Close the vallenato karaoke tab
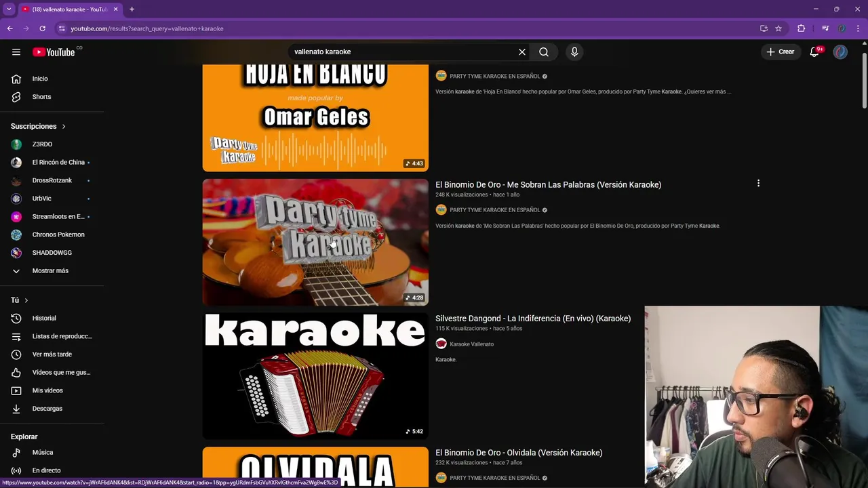This screenshot has width=868, height=488. coord(115,9)
